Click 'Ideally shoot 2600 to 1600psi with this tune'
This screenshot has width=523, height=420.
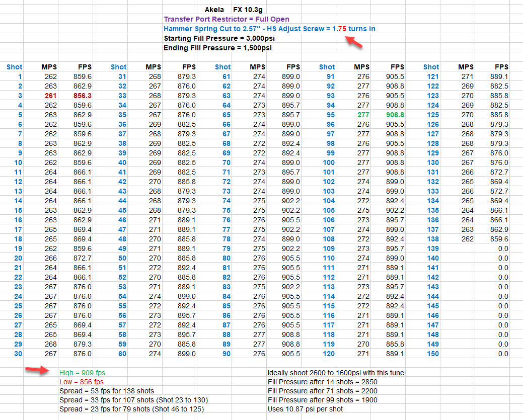point(336,373)
